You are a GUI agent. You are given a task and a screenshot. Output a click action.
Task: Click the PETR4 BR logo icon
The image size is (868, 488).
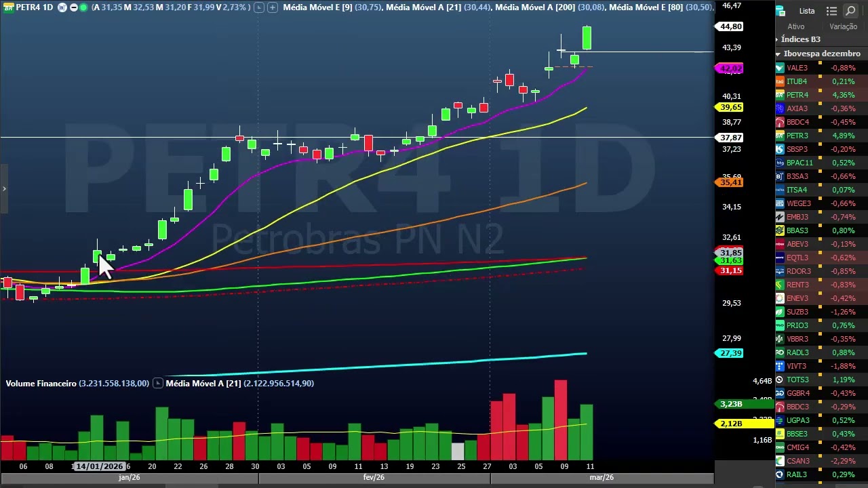[780, 95]
